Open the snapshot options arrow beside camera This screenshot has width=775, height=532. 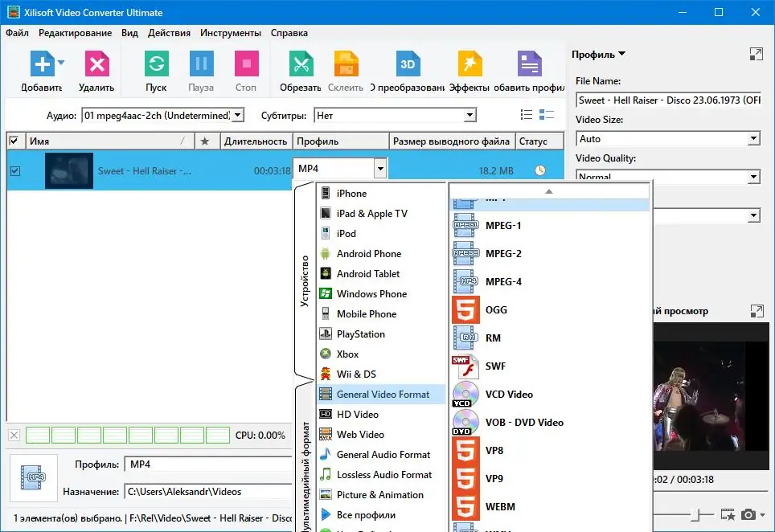(763, 514)
